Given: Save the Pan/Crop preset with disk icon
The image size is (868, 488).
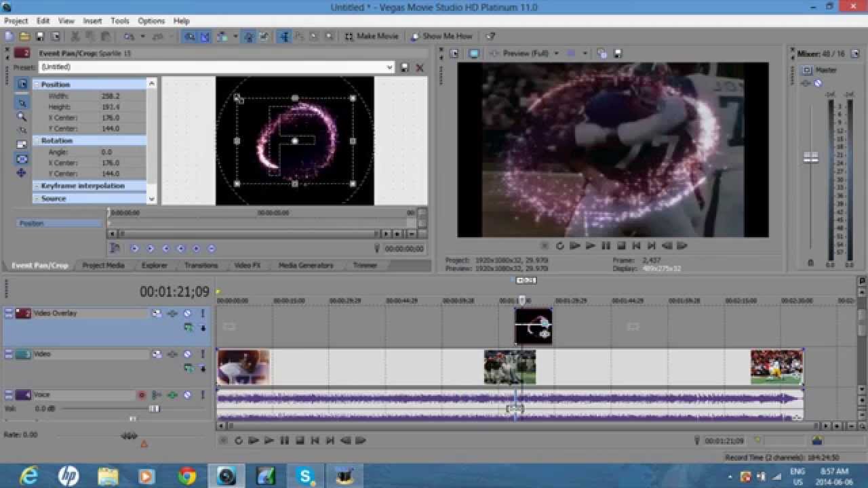Looking at the screenshot, I should pyautogui.click(x=405, y=67).
